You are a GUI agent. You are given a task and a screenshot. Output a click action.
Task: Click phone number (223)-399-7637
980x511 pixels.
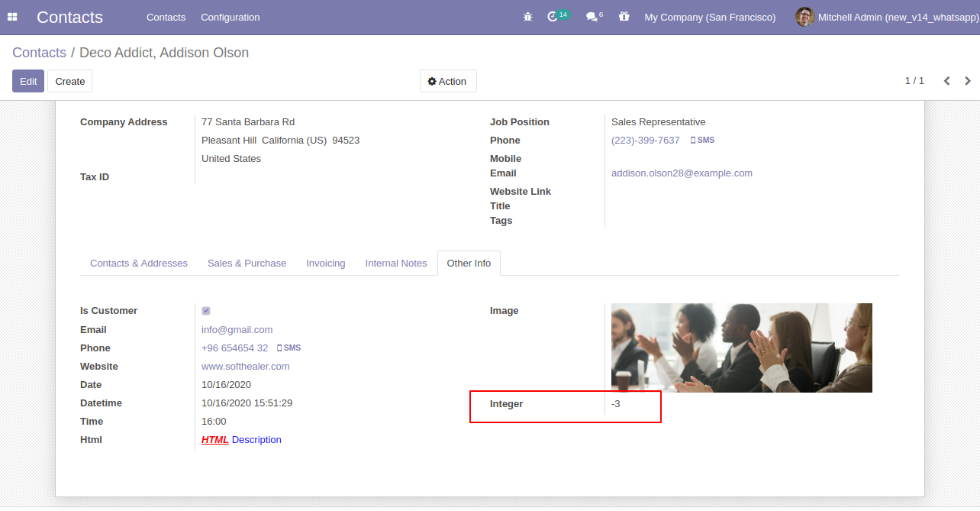click(646, 141)
